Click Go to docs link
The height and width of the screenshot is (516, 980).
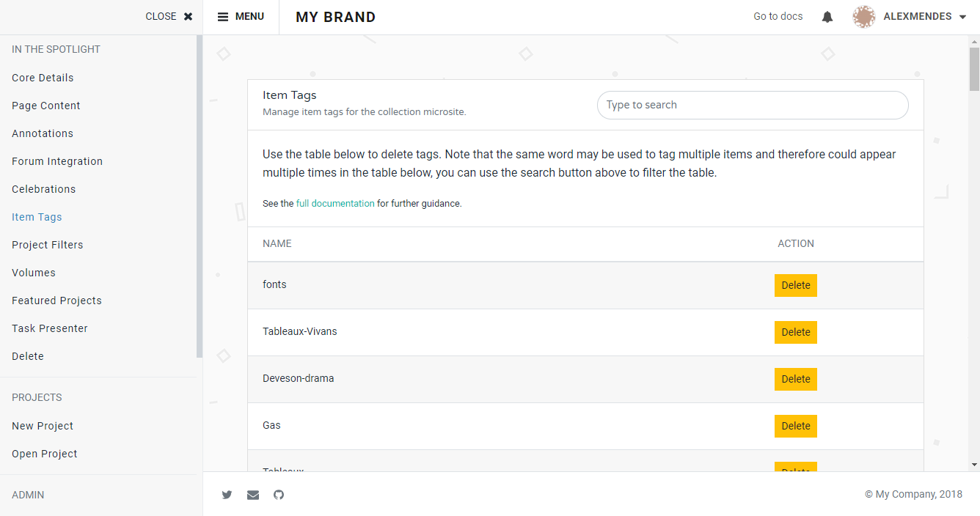coord(778,16)
